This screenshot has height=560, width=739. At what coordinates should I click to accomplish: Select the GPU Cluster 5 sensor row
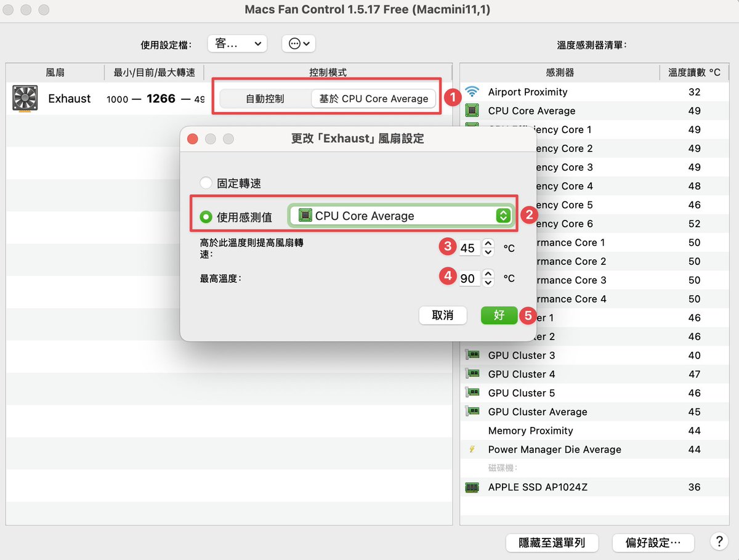(x=594, y=393)
